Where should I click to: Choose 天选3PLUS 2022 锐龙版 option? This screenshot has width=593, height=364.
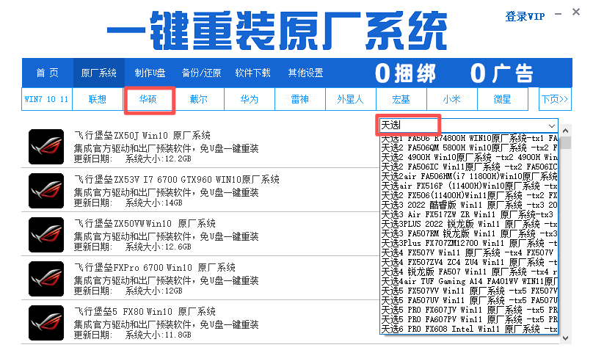[469, 224]
